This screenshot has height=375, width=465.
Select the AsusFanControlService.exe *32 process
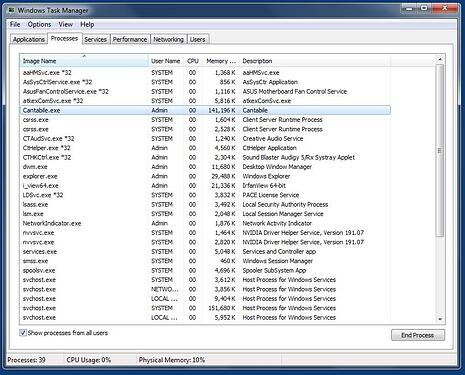205,91
